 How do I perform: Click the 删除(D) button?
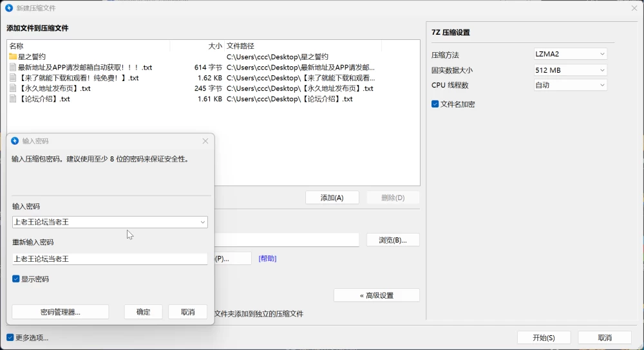393,198
